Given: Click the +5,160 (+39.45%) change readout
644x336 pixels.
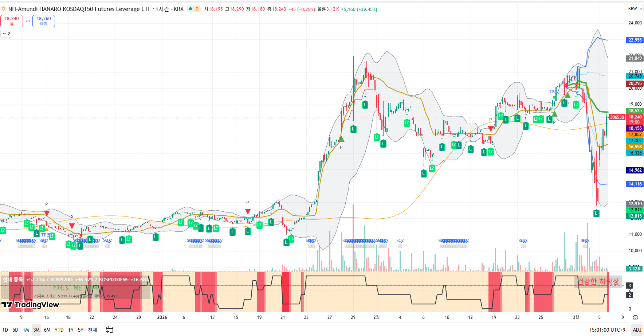Looking at the screenshot, I should click(359, 9).
